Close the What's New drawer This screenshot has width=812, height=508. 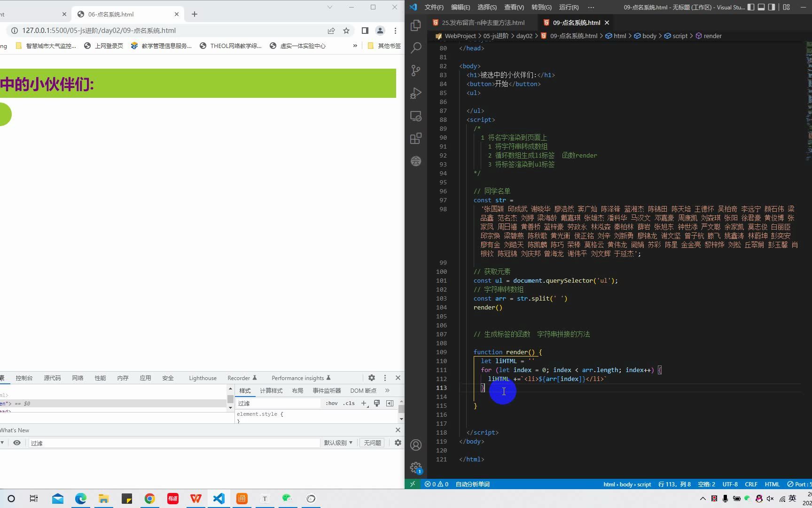[x=398, y=430]
